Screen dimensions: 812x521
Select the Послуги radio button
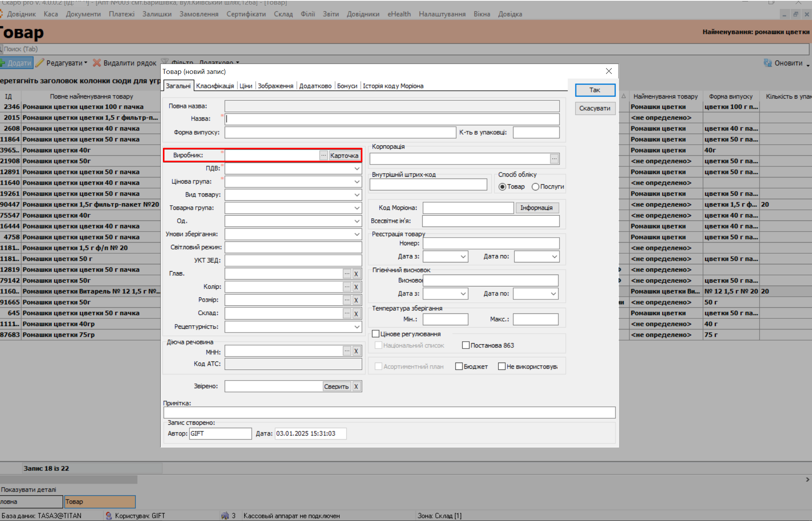535,187
